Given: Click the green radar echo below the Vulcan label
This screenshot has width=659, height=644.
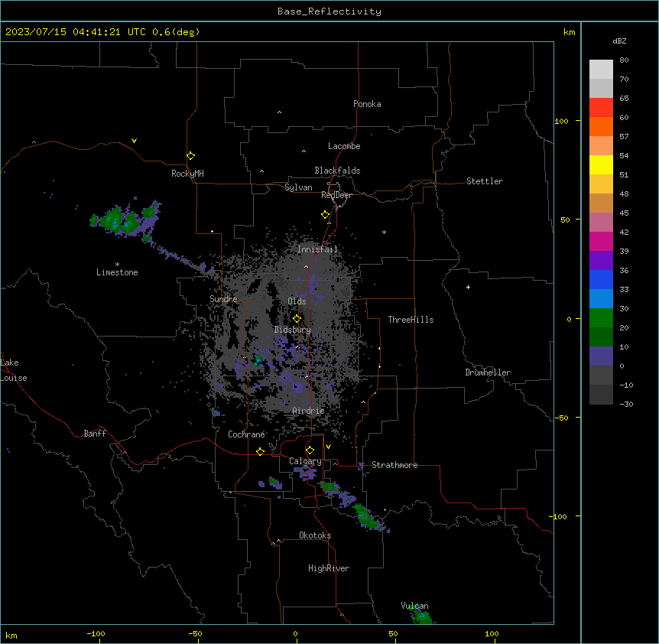Looking at the screenshot, I should [x=422, y=617].
